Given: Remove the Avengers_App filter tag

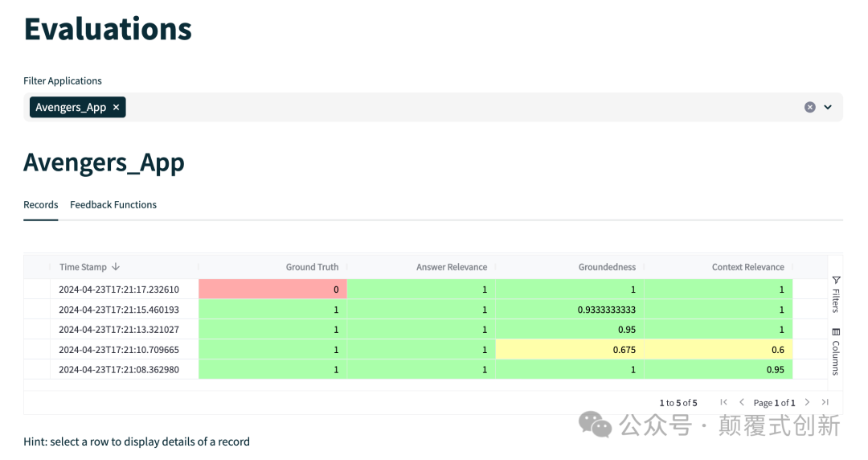Looking at the screenshot, I should point(116,108).
